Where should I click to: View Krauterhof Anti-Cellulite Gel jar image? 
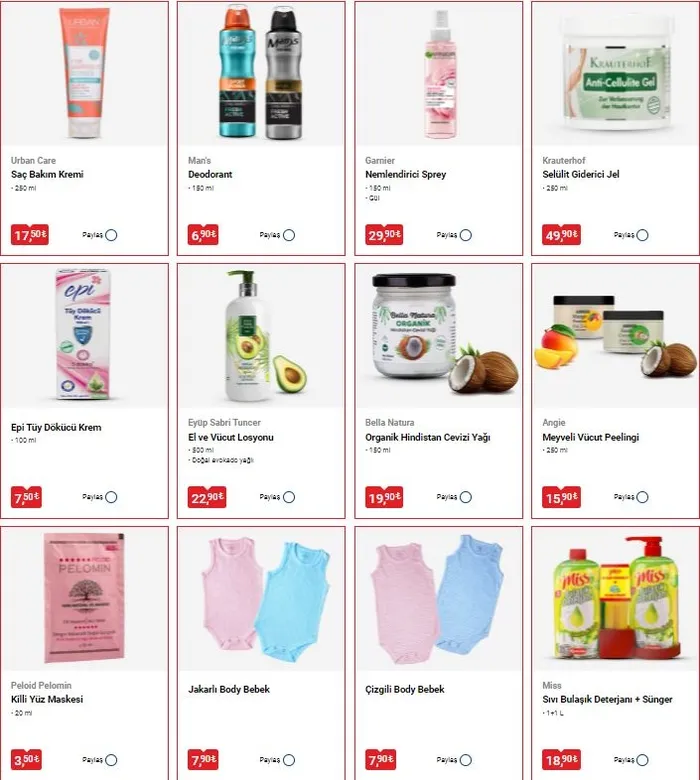click(615, 74)
